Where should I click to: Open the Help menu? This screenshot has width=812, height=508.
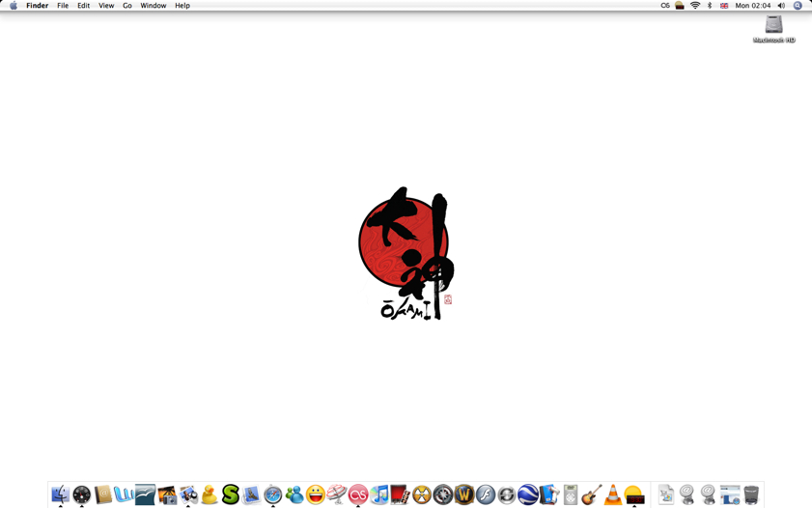coord(182,6)
